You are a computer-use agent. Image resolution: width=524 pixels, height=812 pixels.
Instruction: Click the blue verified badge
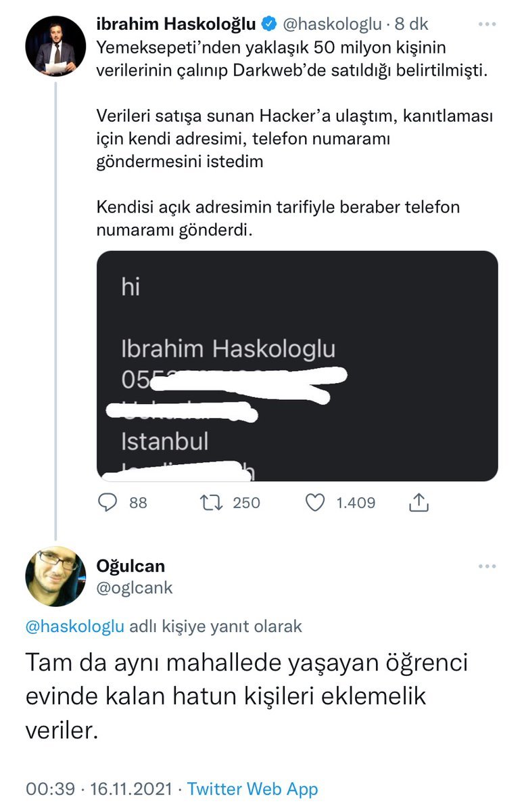point(268,25)
